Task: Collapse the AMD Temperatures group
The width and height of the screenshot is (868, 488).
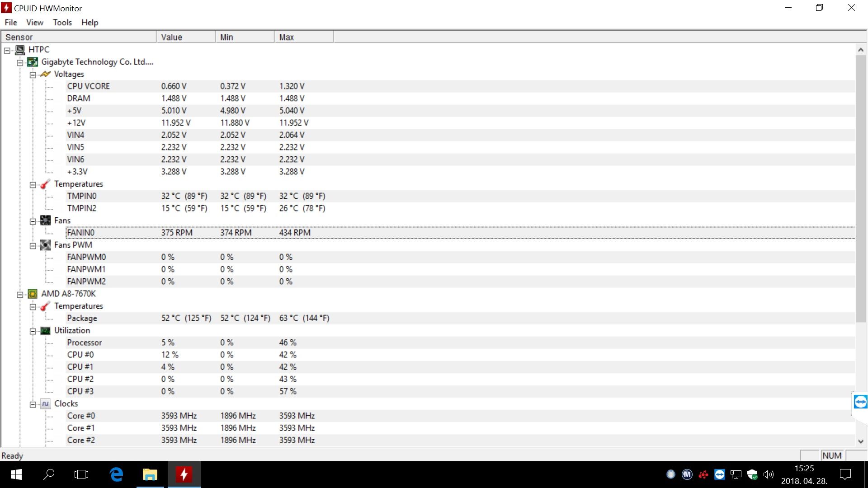Action: [33, 307]
